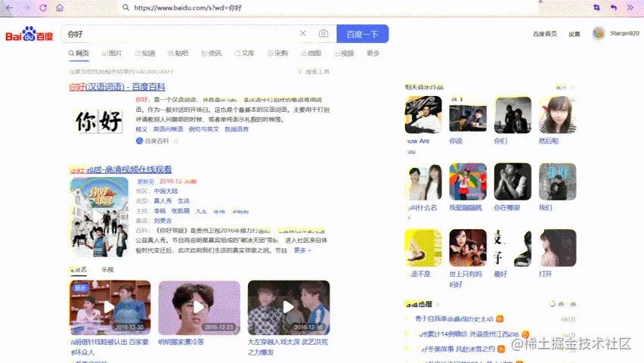The width and height of the screenshot is (644, 363).
Task: Switch to the 文库 tab
Action: click(244, 53)
